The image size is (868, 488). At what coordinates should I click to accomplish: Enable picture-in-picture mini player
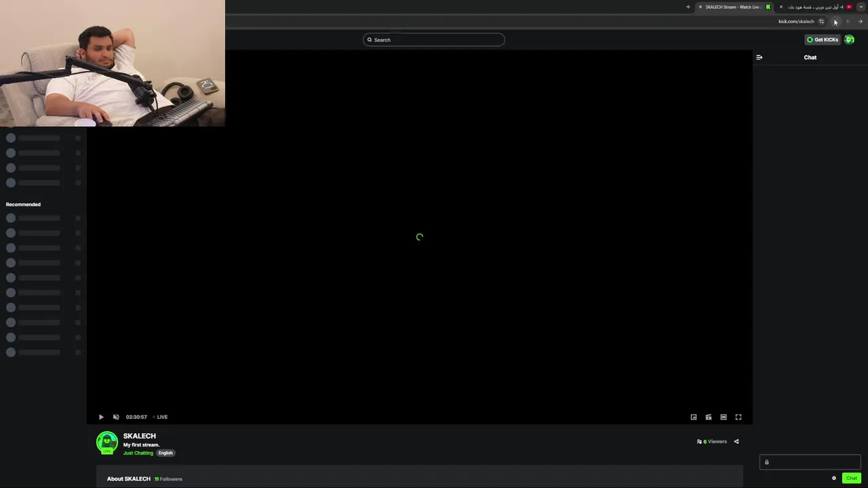pyautogui.click(x=694, y=417)
